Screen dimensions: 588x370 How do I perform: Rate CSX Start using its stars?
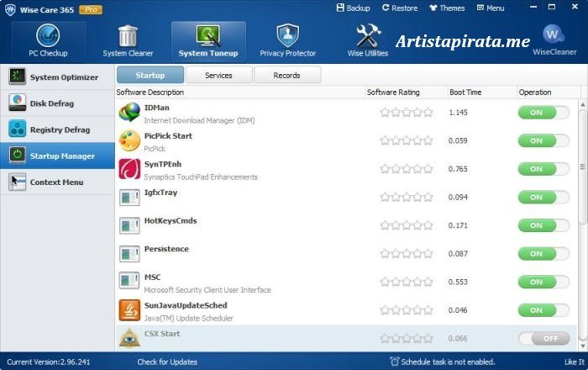coord(406,339)
